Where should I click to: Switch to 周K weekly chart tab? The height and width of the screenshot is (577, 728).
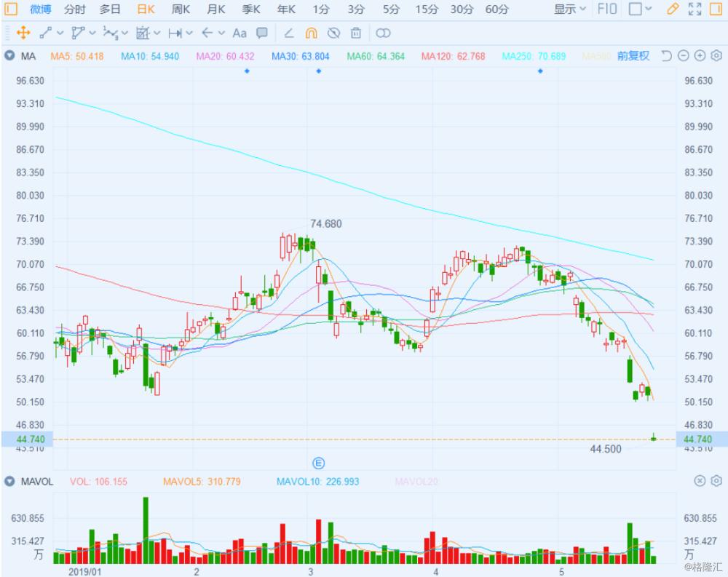point(181,9)
